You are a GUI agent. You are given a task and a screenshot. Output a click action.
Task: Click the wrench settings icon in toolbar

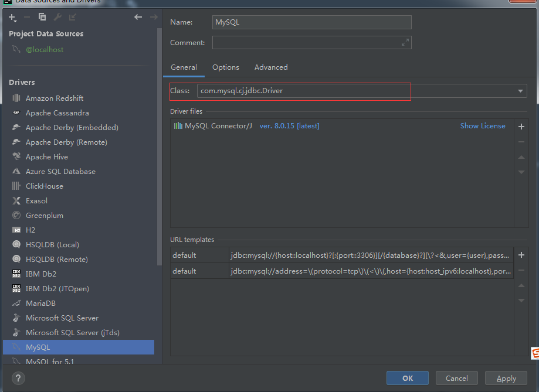click(x=57, y=17)
